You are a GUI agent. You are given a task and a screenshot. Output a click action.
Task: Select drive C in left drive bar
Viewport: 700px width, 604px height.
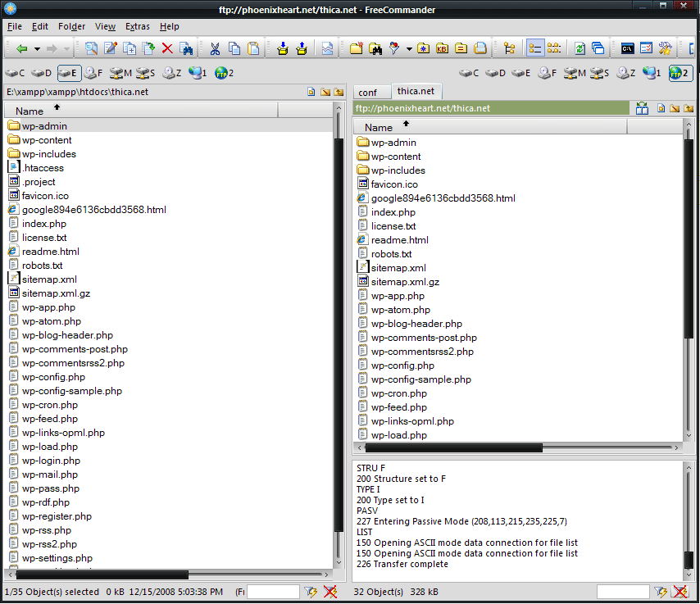coord(16,73)
